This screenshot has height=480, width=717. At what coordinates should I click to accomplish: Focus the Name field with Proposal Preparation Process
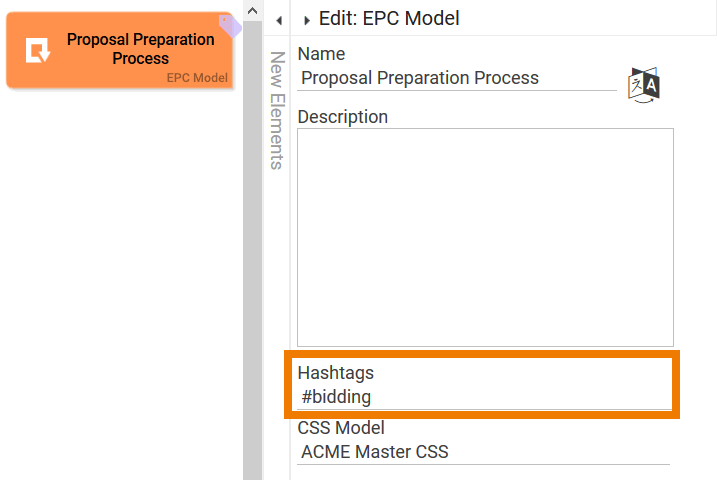point(456,78)
